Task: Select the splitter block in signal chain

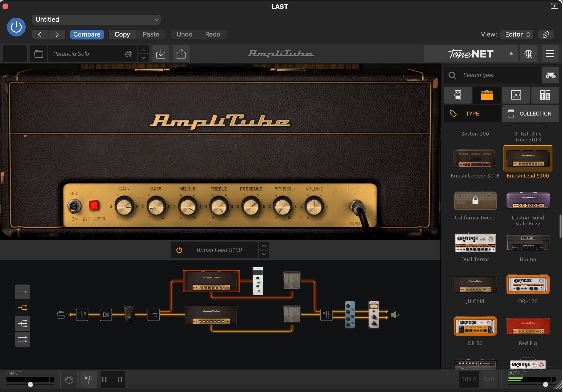Action: [154, 315]
